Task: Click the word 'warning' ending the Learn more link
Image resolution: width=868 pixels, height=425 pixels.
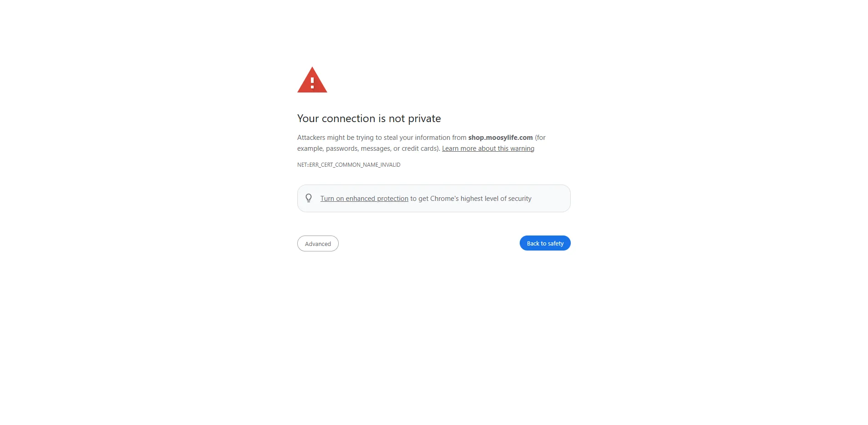Action: 522,148
